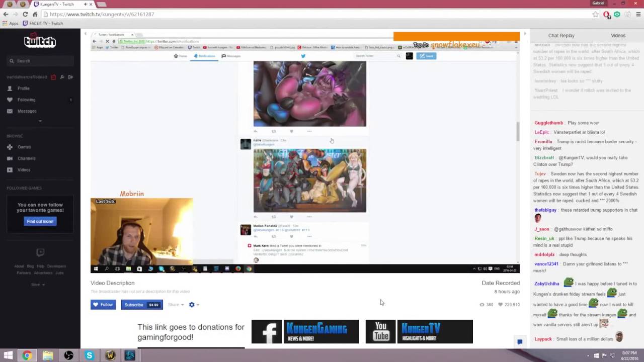Open File Explorer from the taskbar
The height and width of the screenshot is (362, 644).
click(48, 355)
